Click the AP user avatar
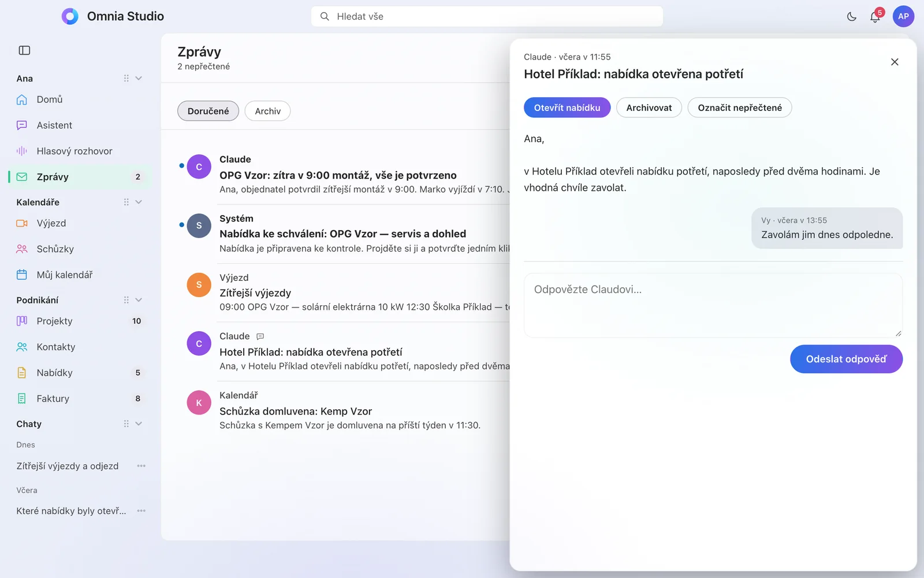The width and height of the screenshot is (924, 578). [903, 16]
